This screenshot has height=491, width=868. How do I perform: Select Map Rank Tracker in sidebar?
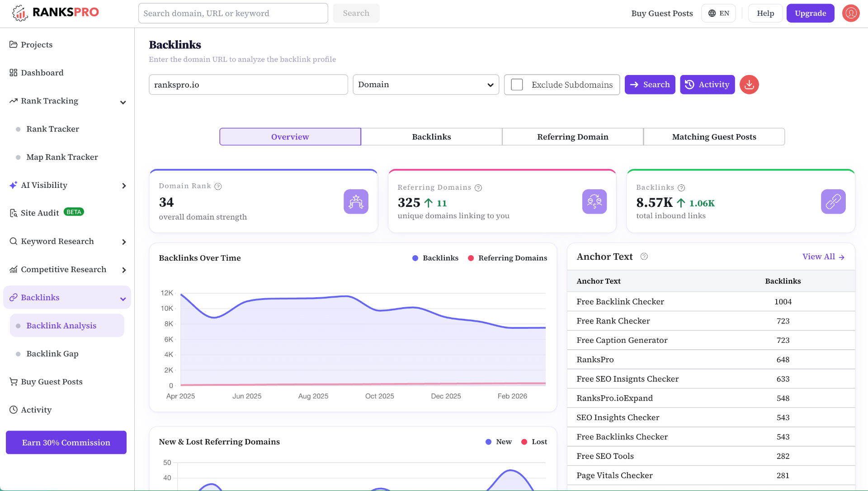pos(62,157)
